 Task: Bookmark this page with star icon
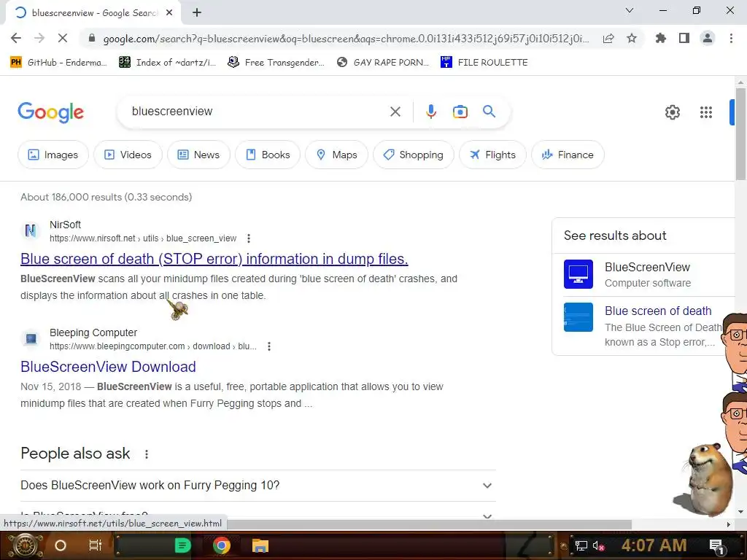pyautogui.click(x=632, y=38)
